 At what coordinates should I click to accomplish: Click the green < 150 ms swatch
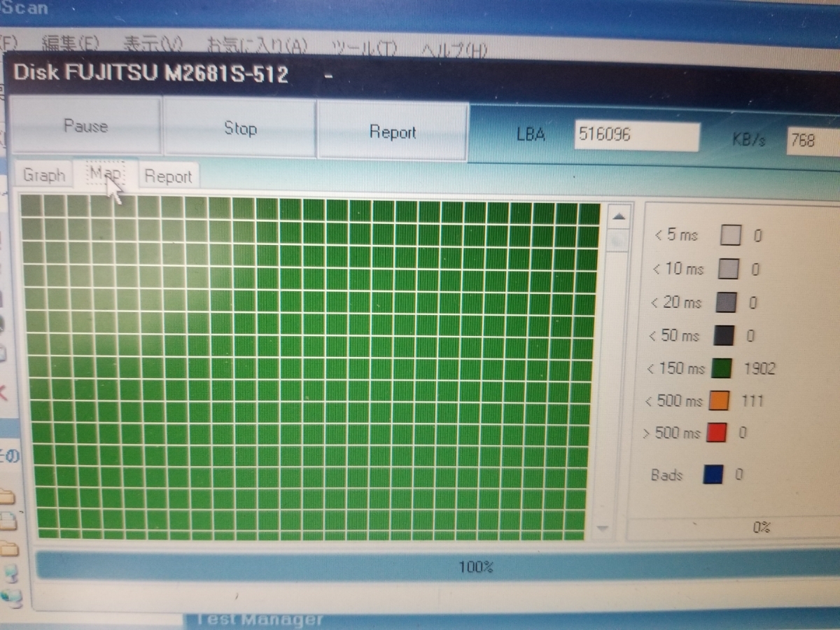721,367
